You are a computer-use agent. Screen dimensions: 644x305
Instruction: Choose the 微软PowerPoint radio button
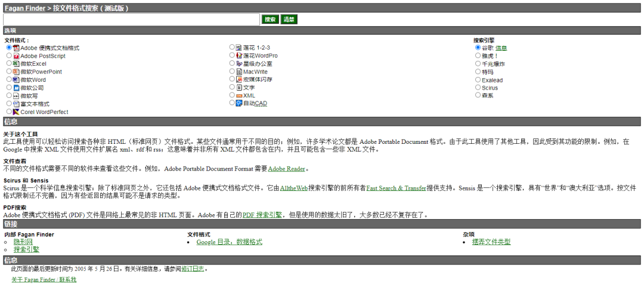coord(9,72)
